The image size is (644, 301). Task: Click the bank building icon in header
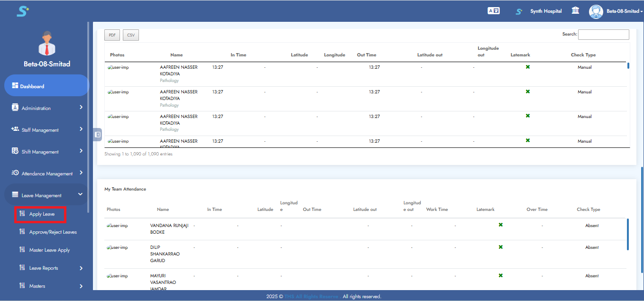point(575,11)
